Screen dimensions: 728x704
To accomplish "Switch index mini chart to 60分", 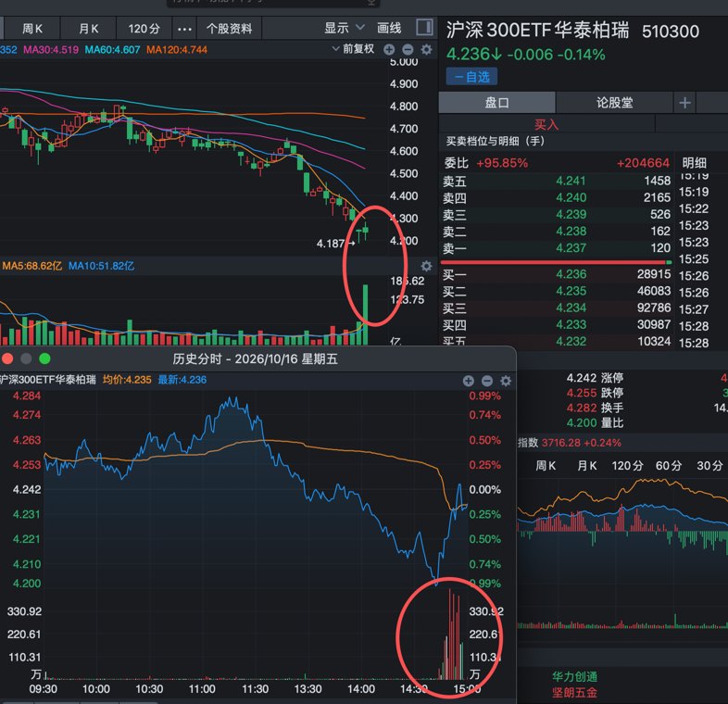I will pos(669,465).
